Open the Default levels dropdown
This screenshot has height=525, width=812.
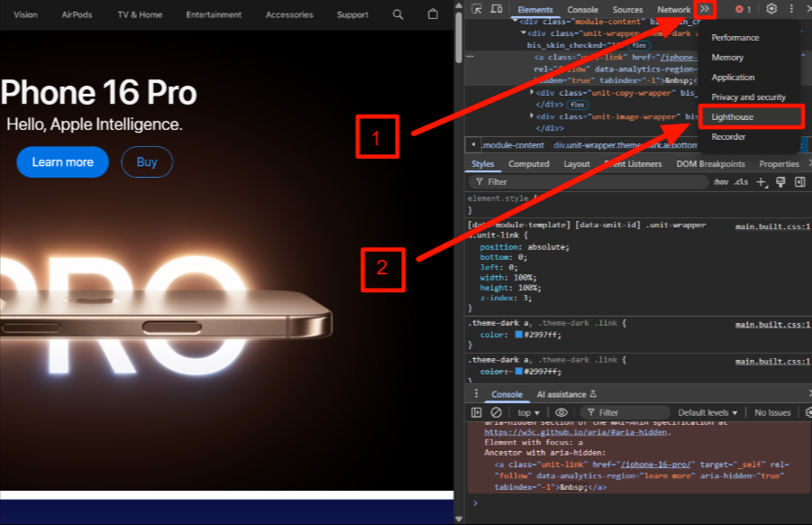point(707,412)
